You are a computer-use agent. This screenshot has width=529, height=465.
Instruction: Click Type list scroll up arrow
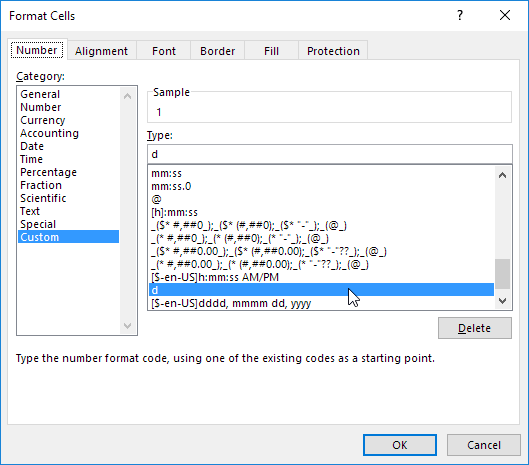click(x=502, y=175)
